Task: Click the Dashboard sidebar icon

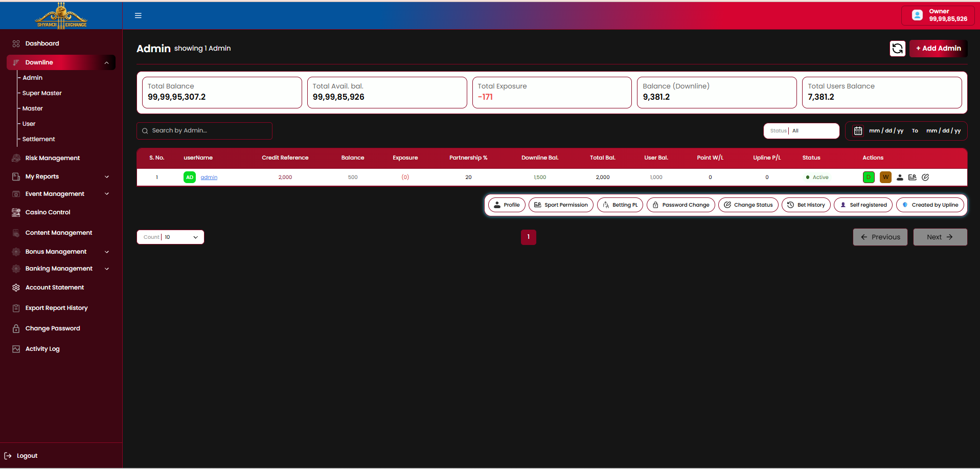Action: [16, 43]
